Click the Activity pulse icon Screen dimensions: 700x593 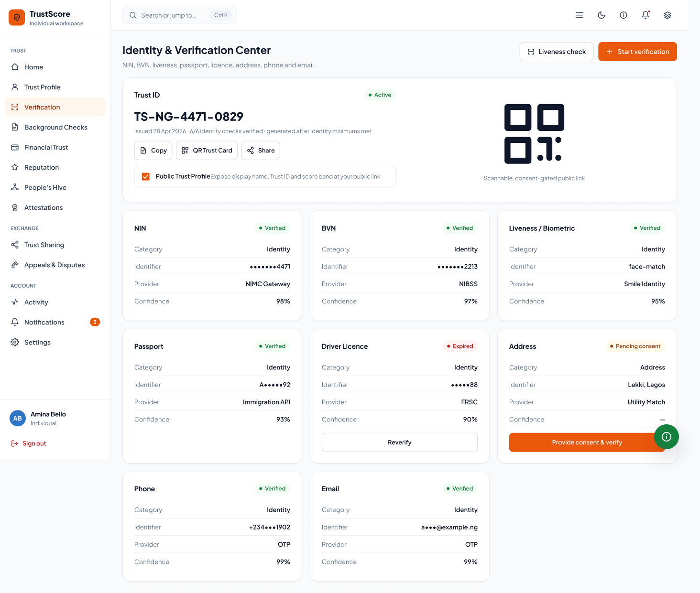coord(15,302)
